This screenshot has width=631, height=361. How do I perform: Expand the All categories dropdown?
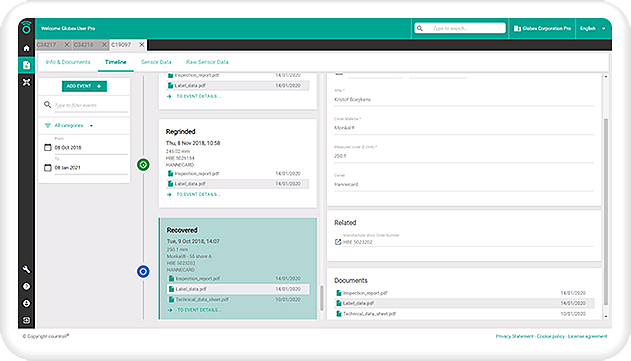pos(73,126)
